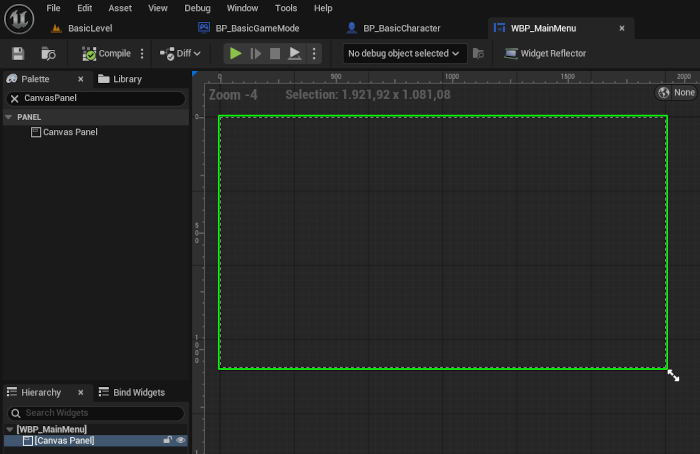Open the Asset menu
Viewport: 700px width, 454px height.
(x=120, y=8)
